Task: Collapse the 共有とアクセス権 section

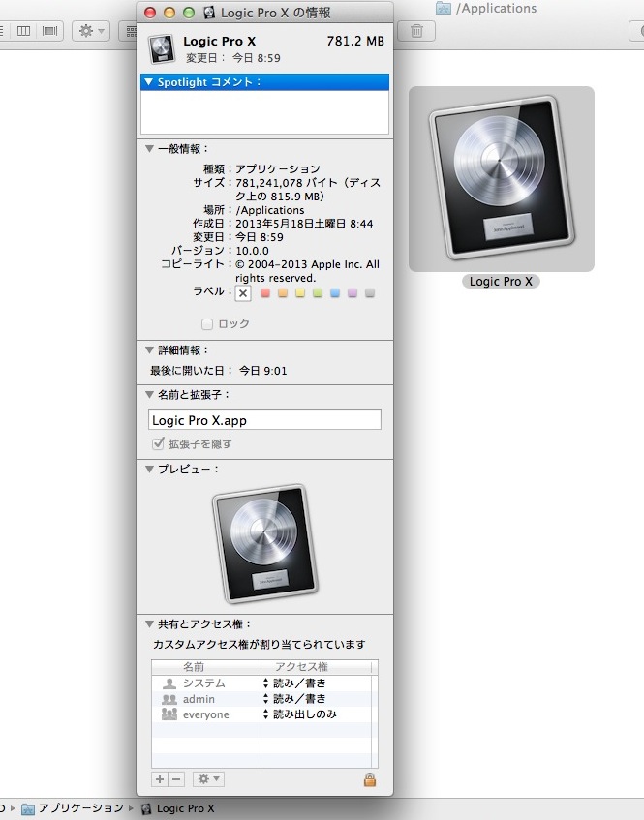Action: pos(149,623)
